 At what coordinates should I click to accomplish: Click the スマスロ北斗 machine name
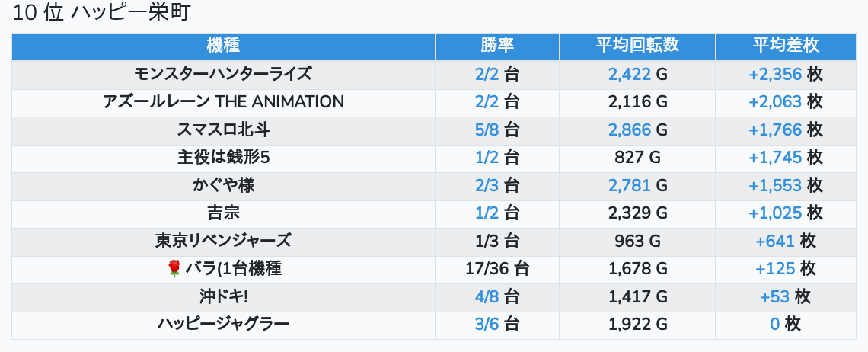[x=223, y=130]
